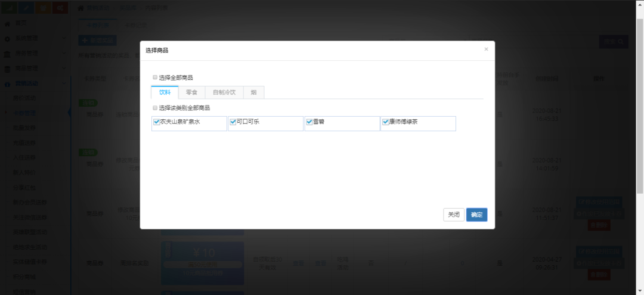Switch to the 饮料 tab

click(165, 92)
